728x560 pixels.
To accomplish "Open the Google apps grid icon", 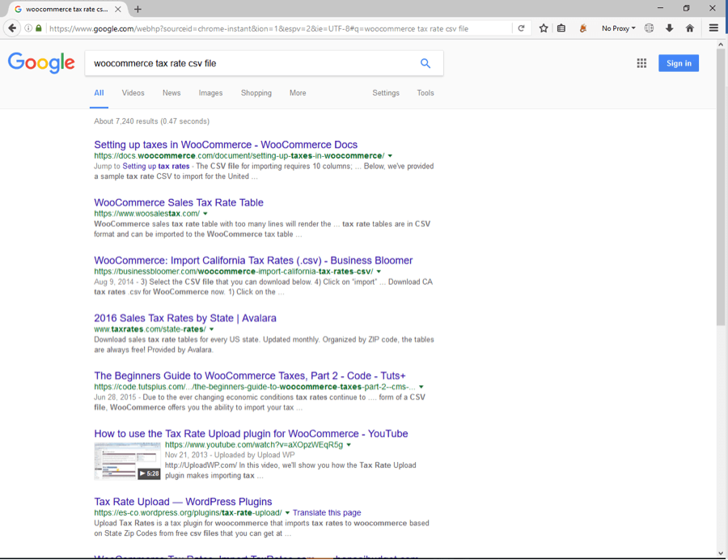I will (x=641, y=63).
